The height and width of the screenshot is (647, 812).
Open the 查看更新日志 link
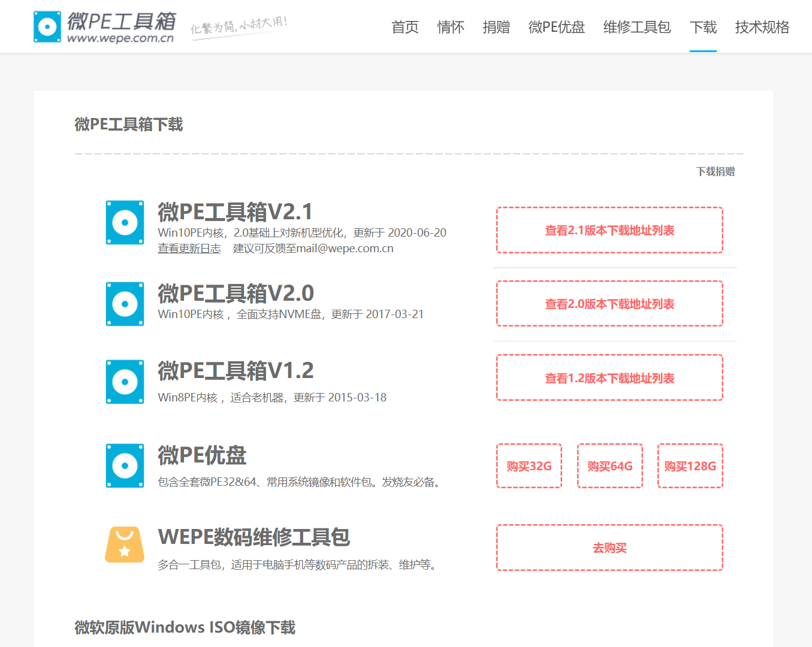189,248
